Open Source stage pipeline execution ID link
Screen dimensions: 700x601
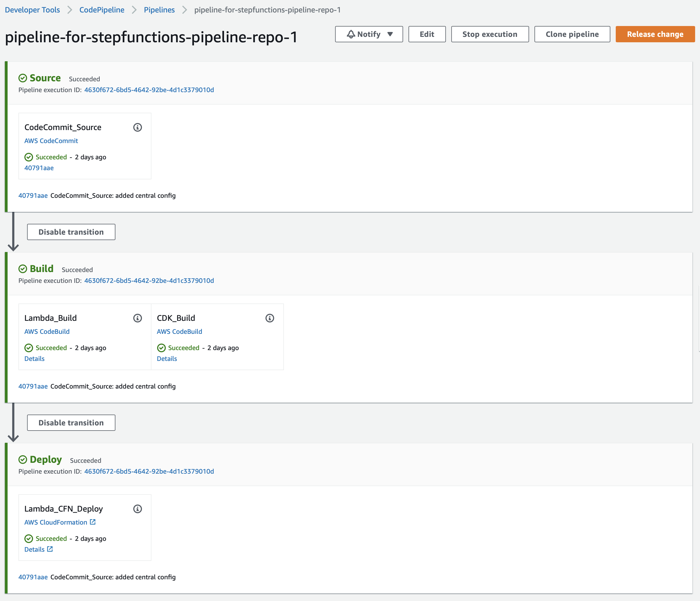click(149, 90)
